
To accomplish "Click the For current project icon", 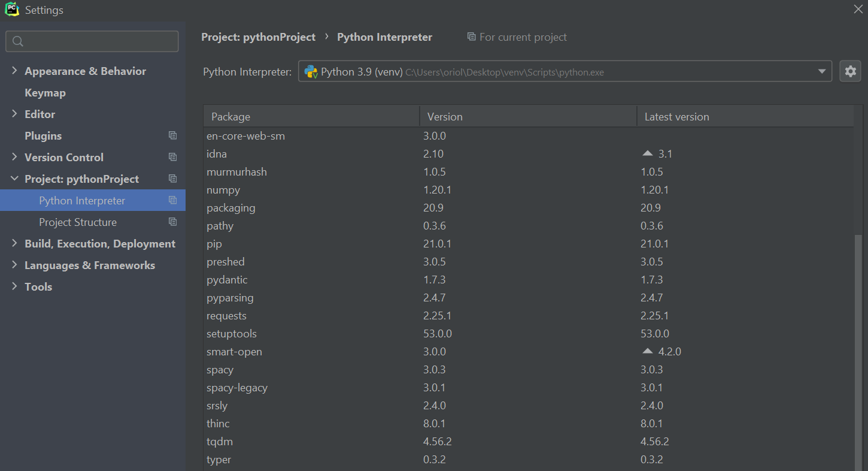I will (x=472, y=37).
